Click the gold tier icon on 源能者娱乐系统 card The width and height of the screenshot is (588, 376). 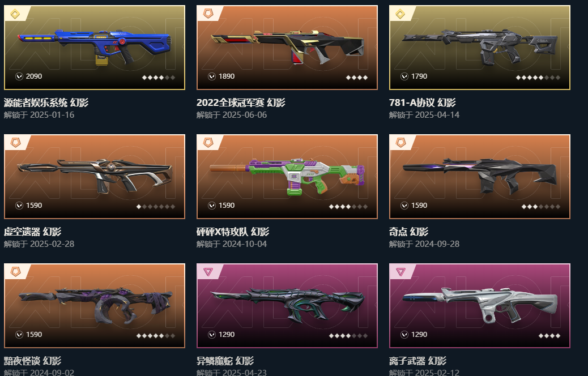tap(15, 14)
